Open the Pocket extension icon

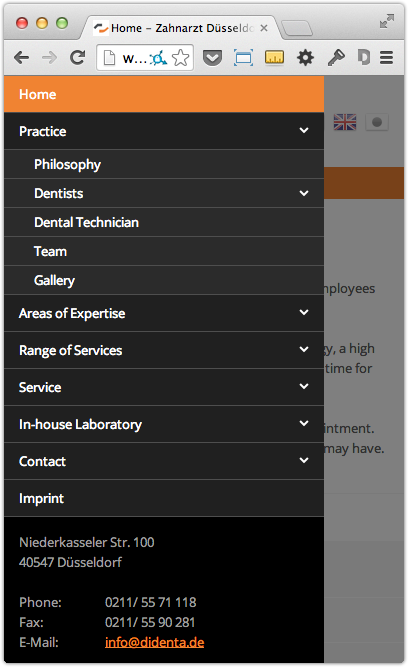212,58
